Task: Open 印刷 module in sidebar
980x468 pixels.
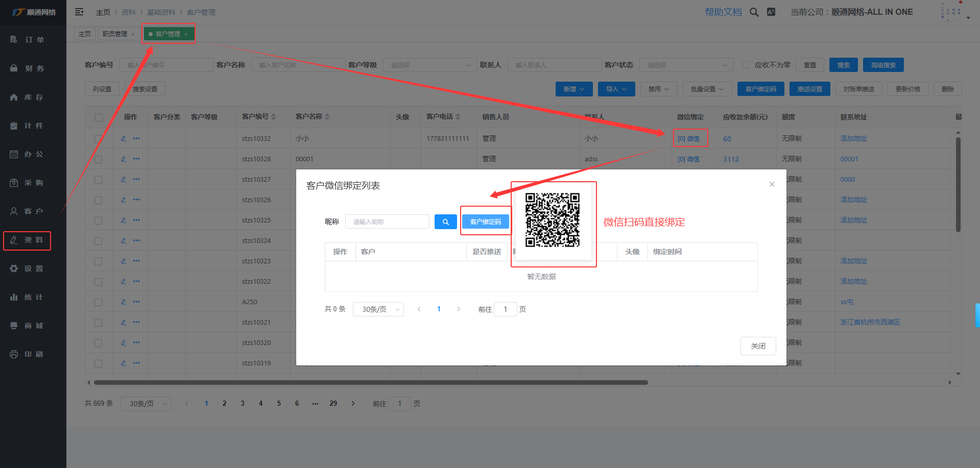Action: 34,354
